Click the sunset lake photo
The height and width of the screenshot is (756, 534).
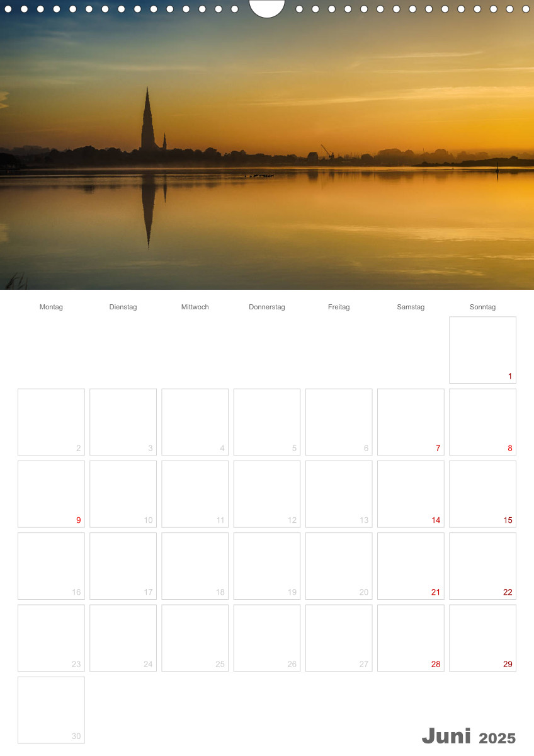pyautogui.click(x=267, y=145)
